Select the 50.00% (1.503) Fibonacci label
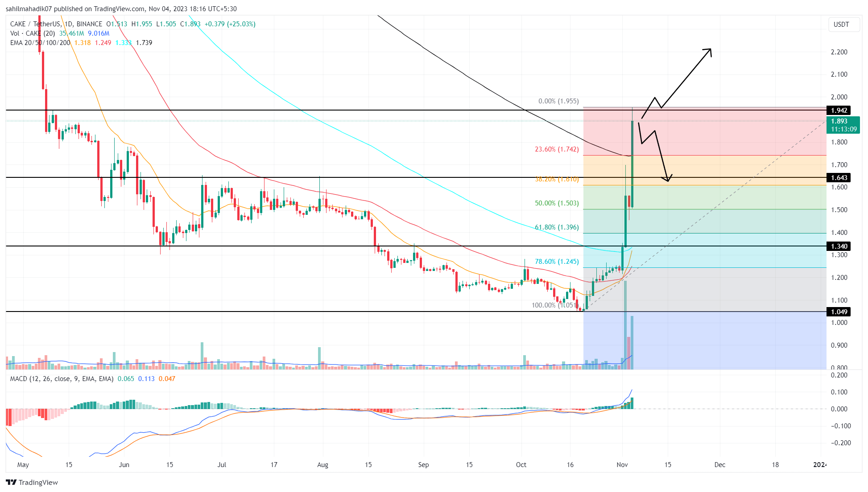 point(557,203)
